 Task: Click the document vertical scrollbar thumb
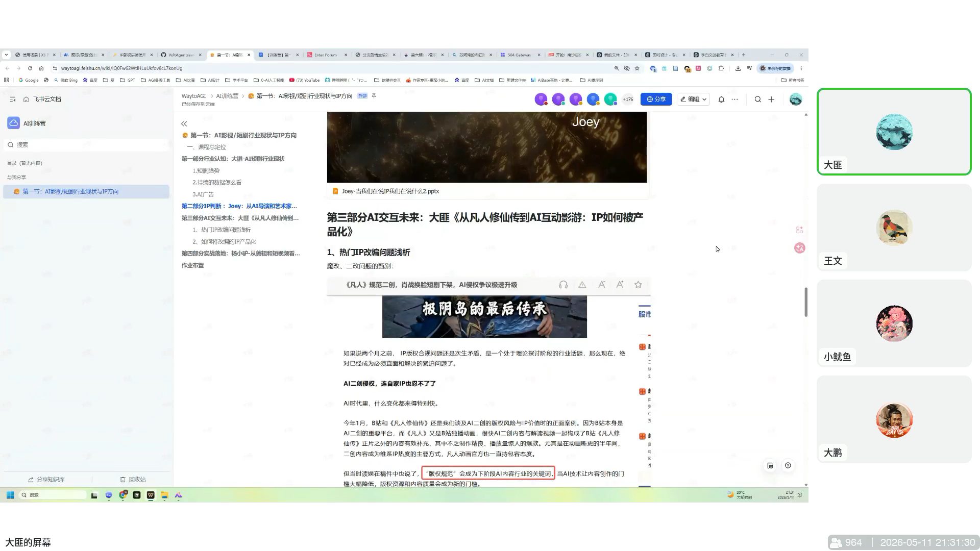(806, 302)
